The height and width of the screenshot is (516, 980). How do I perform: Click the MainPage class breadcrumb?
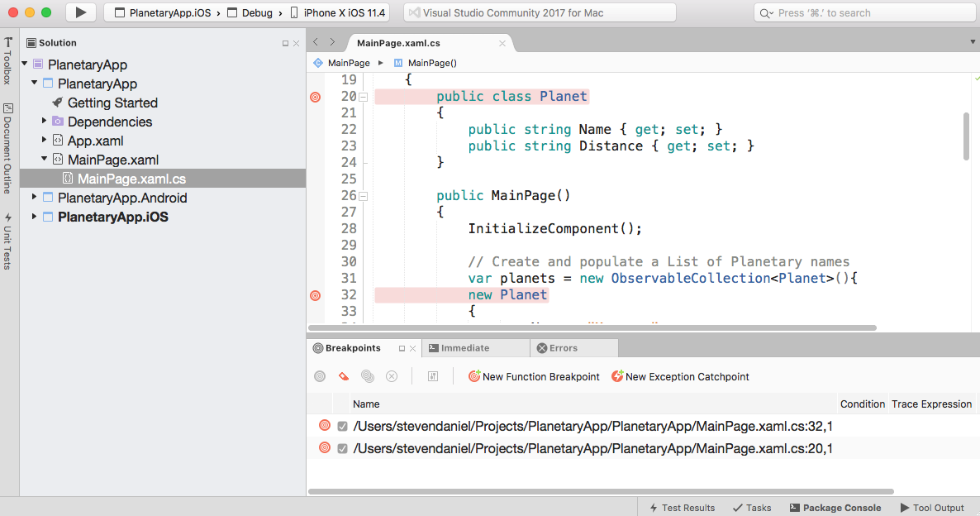point(342,63)
